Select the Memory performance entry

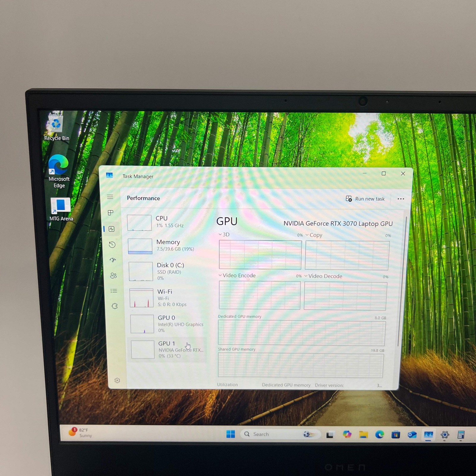(x=166, y=246)
